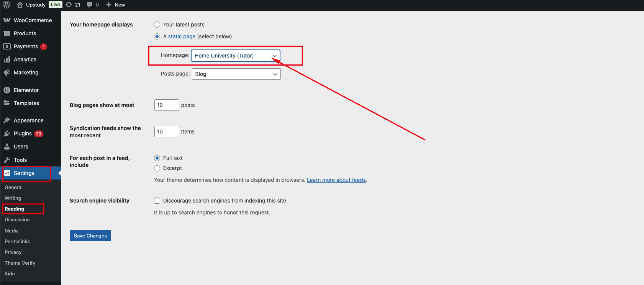This screenshot has width=644, height=285.
Task: Click the WordPress logo icon
Action: 7,5
